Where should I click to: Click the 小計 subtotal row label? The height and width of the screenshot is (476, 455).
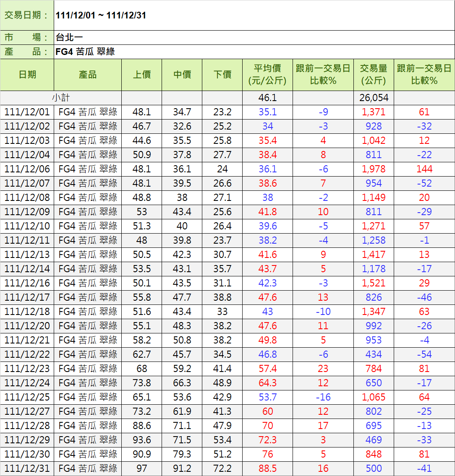(61, 98)
